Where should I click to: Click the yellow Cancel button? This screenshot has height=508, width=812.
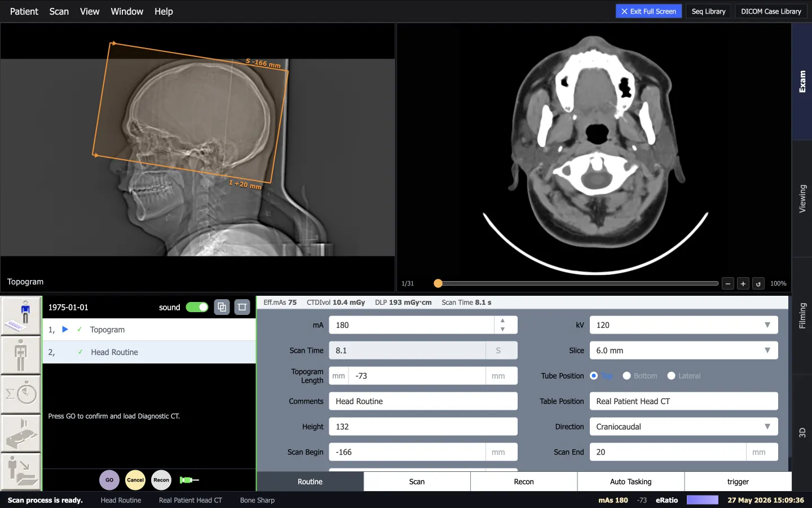coord(135,480)
